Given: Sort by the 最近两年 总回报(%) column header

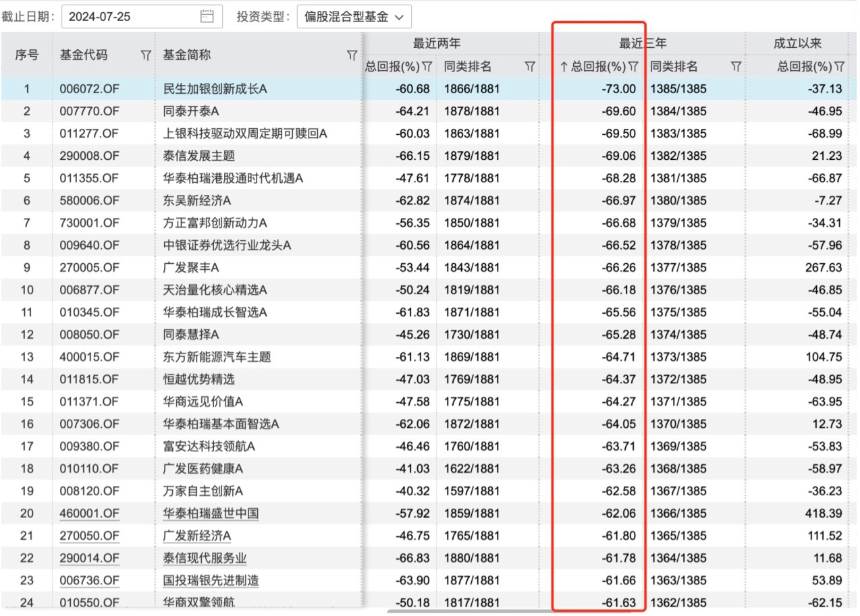Looking at the screenshot, I should (392, 67).
